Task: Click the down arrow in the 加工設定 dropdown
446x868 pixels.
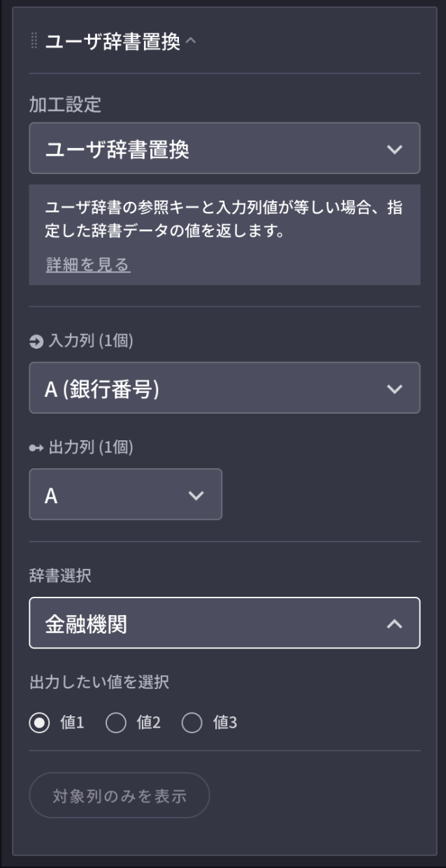Action: coord(394,150)
